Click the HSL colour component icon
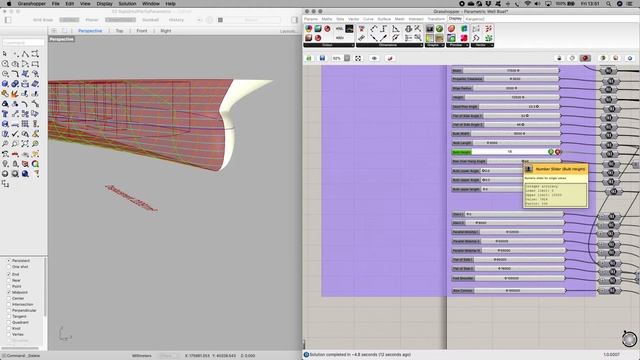640x360 pixels. click(x=339, y=29)
